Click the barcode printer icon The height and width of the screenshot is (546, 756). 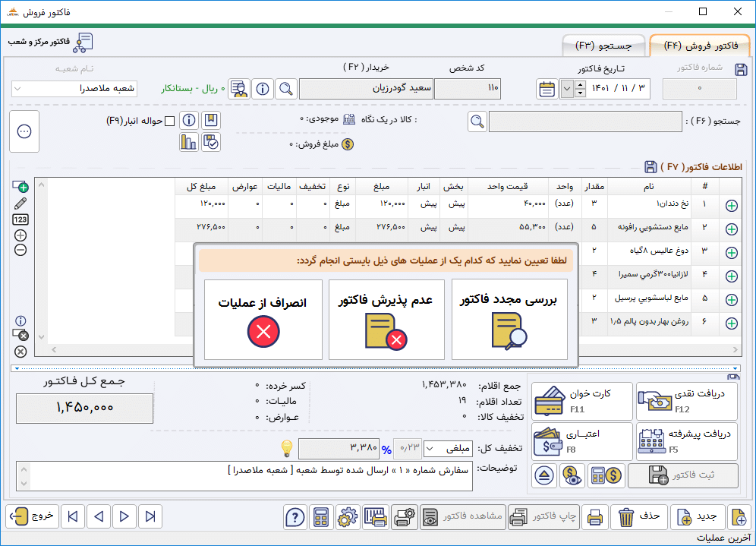(x=376, y=517)
